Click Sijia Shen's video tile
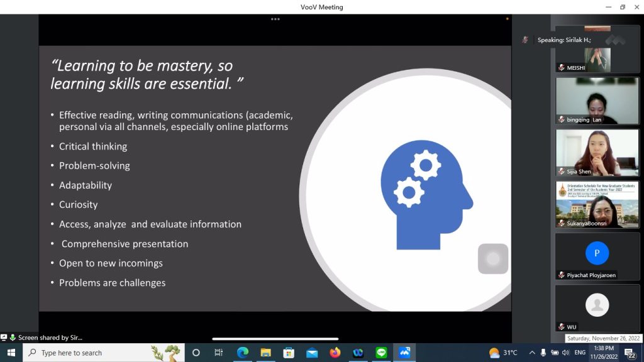644x362 pixels. [597, 152]
